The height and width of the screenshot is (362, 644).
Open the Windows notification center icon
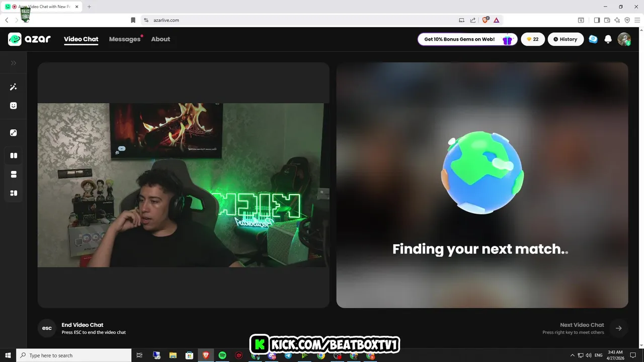(x=633, y=355)
